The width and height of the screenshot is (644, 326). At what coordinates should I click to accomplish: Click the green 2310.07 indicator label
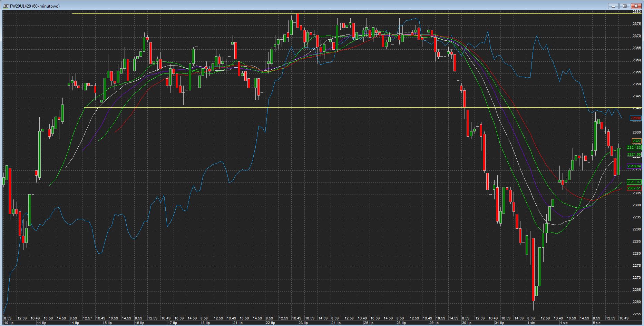[x=634, y=182]
